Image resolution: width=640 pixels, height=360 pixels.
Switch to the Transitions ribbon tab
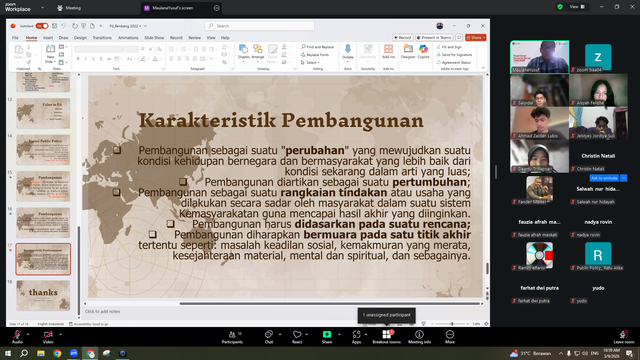click(102, 38)
